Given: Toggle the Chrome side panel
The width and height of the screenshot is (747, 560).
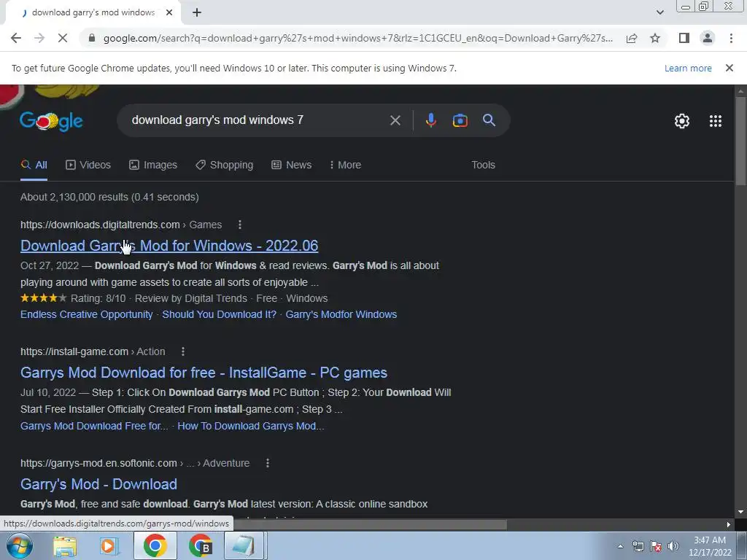Looking at the screenshot, I should pos(684,38).
